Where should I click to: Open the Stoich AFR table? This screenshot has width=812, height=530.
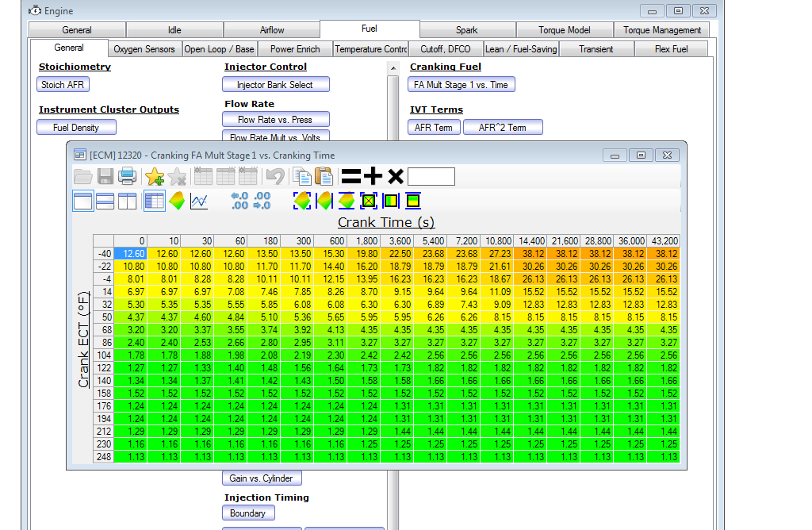64,85
